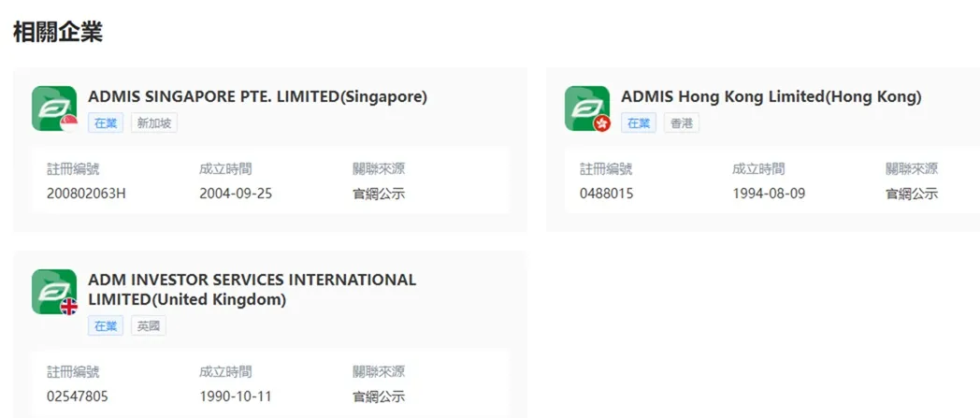980x418 pixels.
Task: Select founding date 2004-09-25
Action: click(x=236, y=194)
